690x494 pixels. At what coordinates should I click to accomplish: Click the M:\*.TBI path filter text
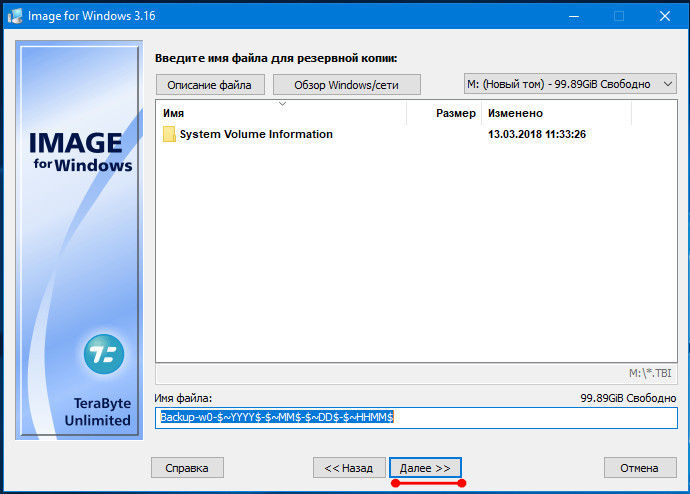point(650,373)
